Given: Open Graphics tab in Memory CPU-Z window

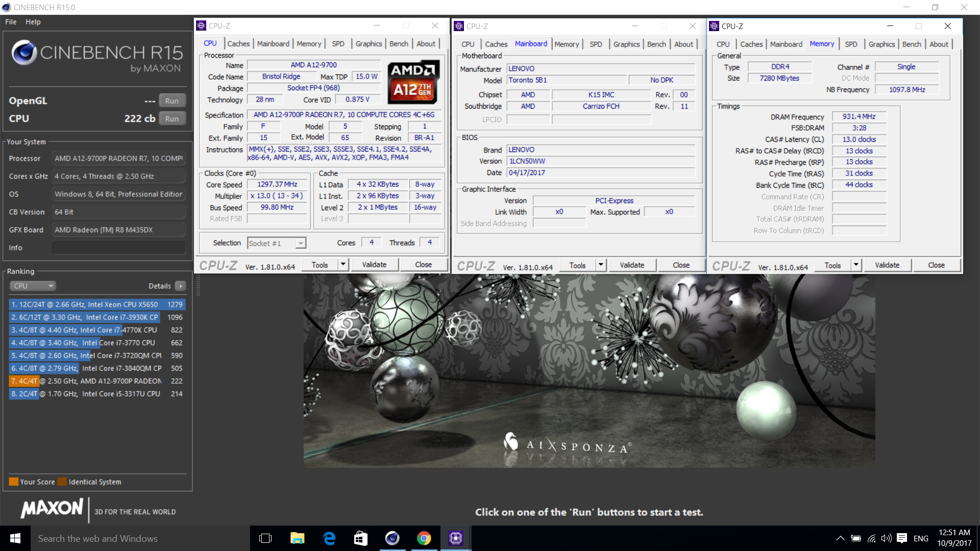Looking at the screenshot, I should pyautogui.click(x=881, y=44).
